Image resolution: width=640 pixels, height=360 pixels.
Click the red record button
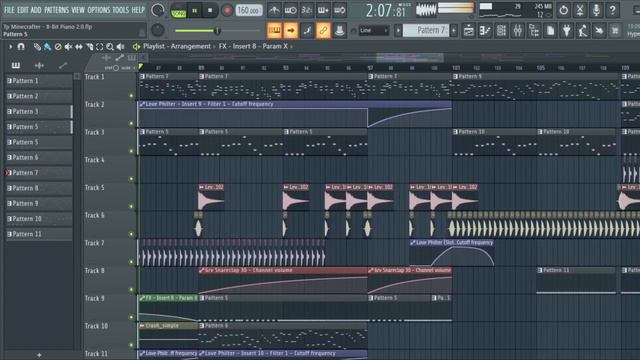pyautogui.click(x=227, y=11)
